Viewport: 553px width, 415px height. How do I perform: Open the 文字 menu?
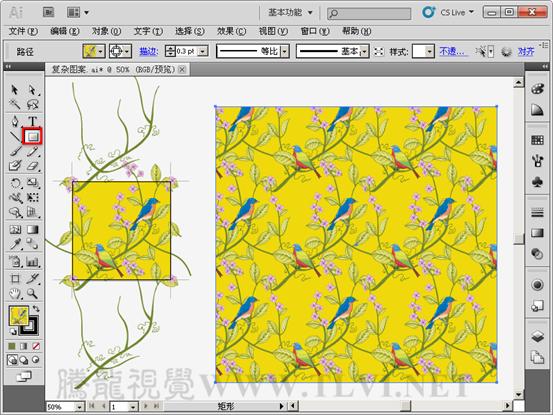[148, 31]
